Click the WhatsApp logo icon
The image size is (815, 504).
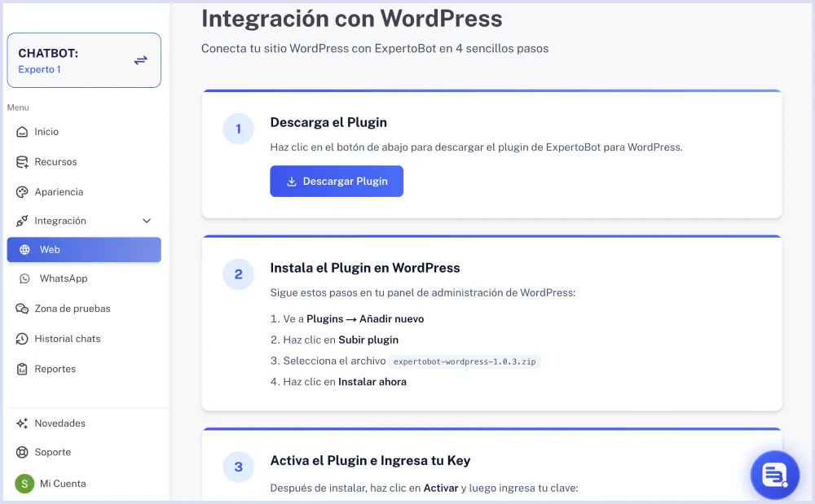coord(24,278)
